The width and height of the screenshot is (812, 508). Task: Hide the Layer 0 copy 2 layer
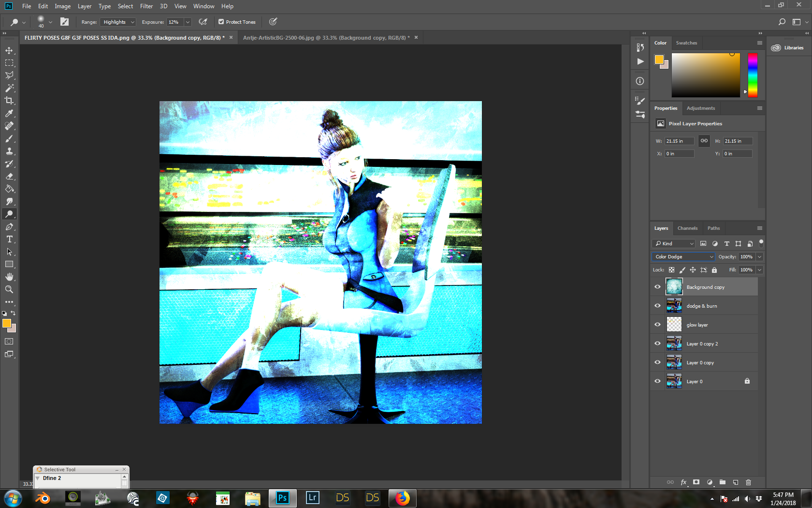click(x=657, y=344)
